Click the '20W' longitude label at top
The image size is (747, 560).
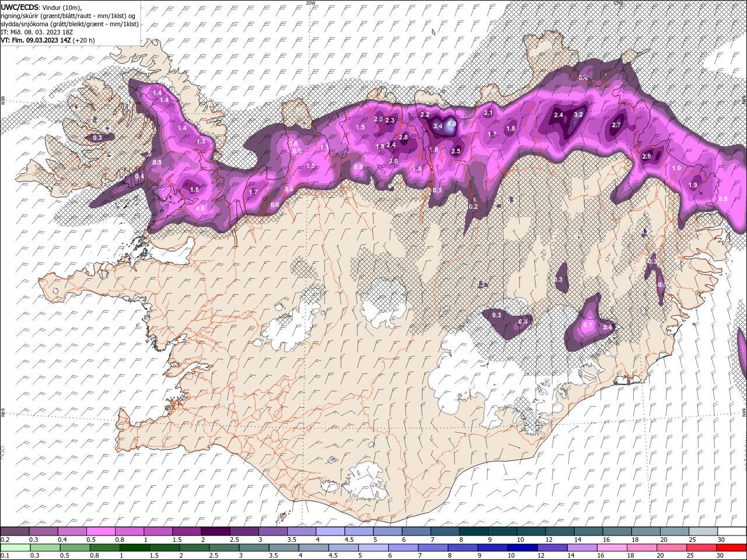click(310, 3)
